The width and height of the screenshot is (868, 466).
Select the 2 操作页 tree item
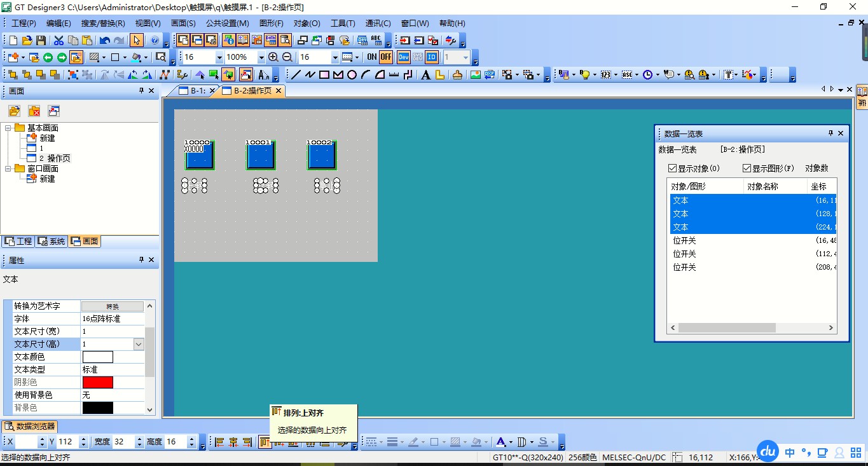tap(55, 158)
